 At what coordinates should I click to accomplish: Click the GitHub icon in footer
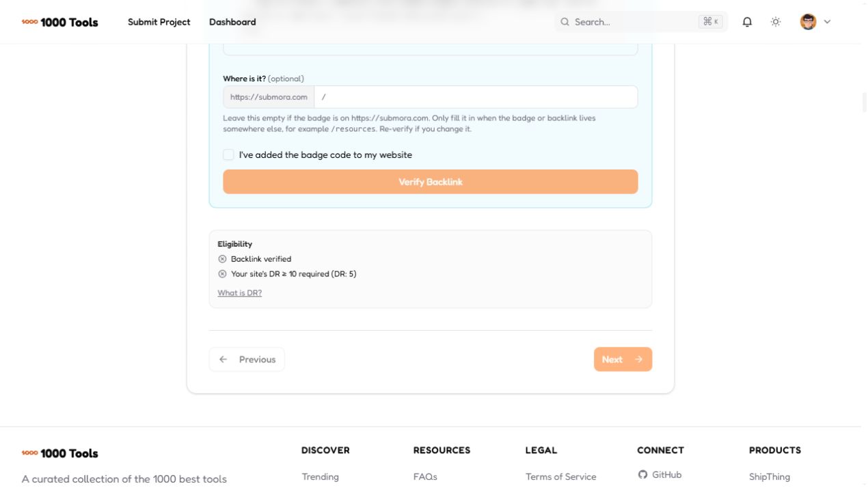coord(642,474)
